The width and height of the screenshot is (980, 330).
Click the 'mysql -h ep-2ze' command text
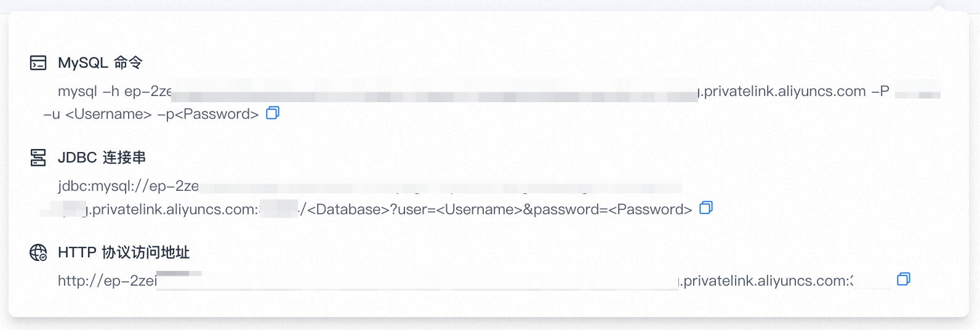[114, 92]
